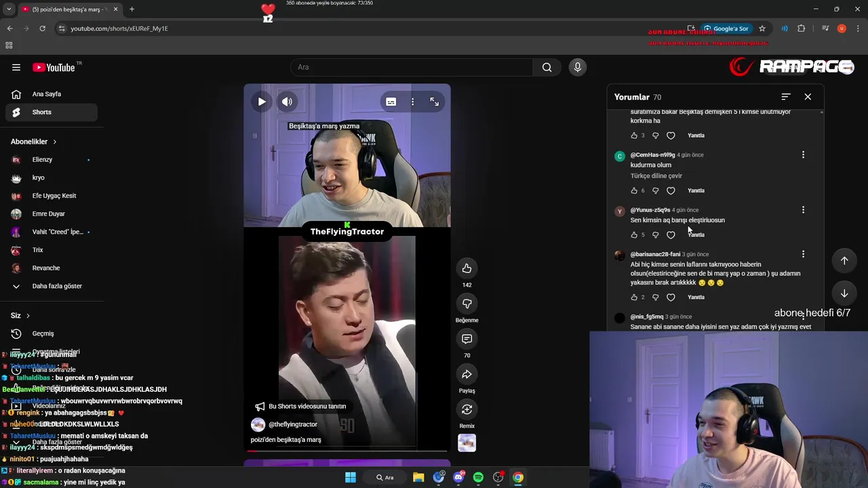
Task: Open the Trix subscription channel
Action: [x=52, y=250]
